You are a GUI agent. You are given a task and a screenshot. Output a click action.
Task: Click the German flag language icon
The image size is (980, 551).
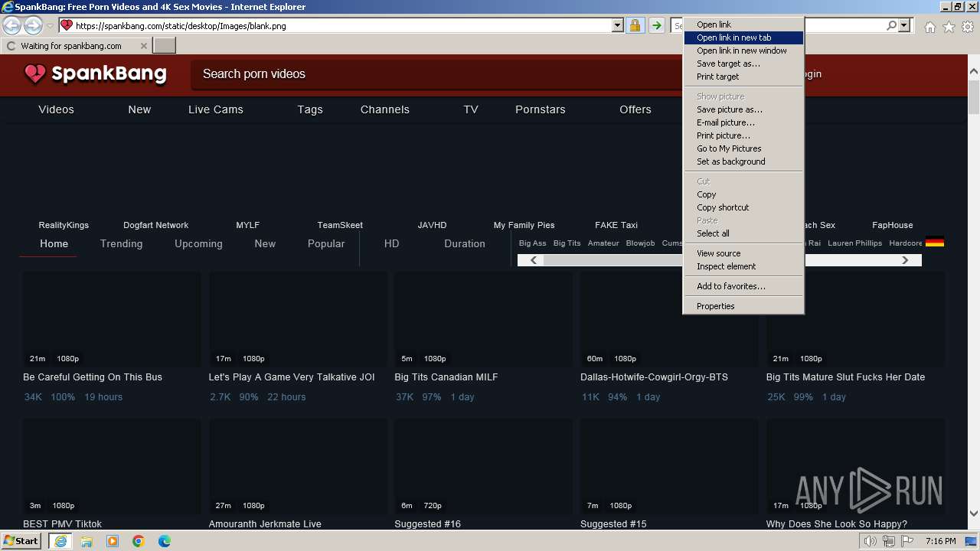934,243
